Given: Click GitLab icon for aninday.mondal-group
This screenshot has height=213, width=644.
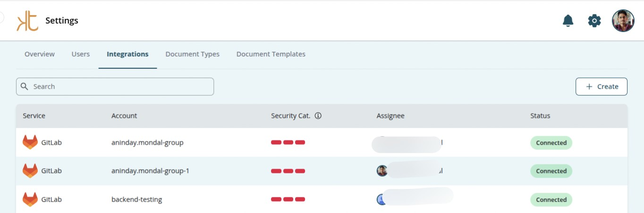Looking at the screenshot, I should click(x=30, y=142).
